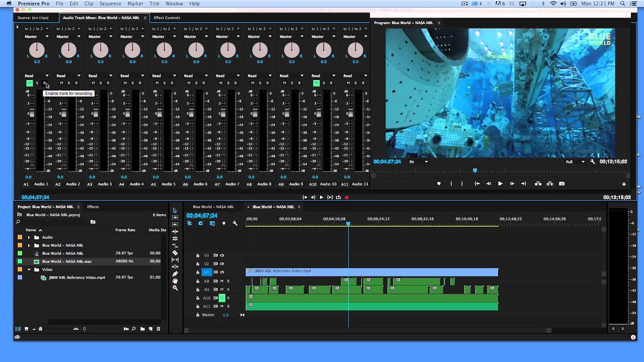
Task: Click Program monitor settings wrench
Action: click(x=593, y=162)
